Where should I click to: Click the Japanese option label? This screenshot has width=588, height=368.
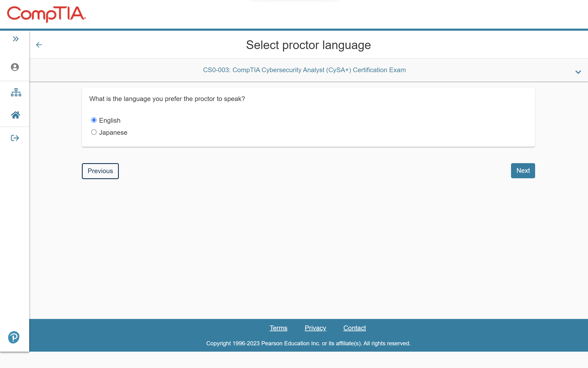(113, 132)
